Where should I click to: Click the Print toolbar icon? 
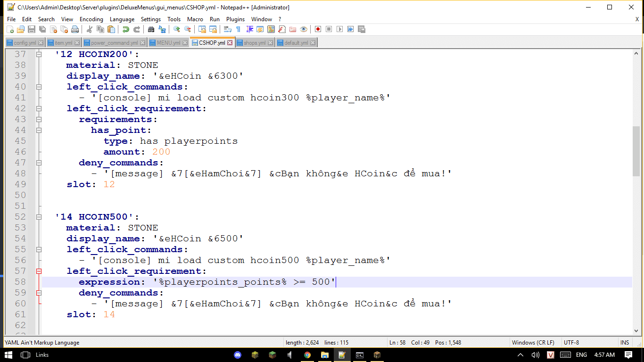pos(75,29)
